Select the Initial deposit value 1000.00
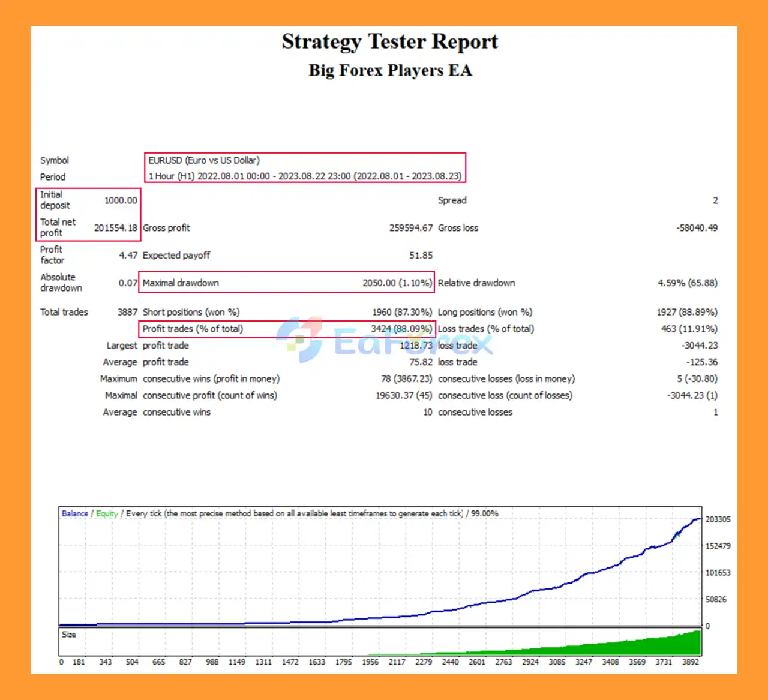The image size is (768, 700). [x=121, y=200]
